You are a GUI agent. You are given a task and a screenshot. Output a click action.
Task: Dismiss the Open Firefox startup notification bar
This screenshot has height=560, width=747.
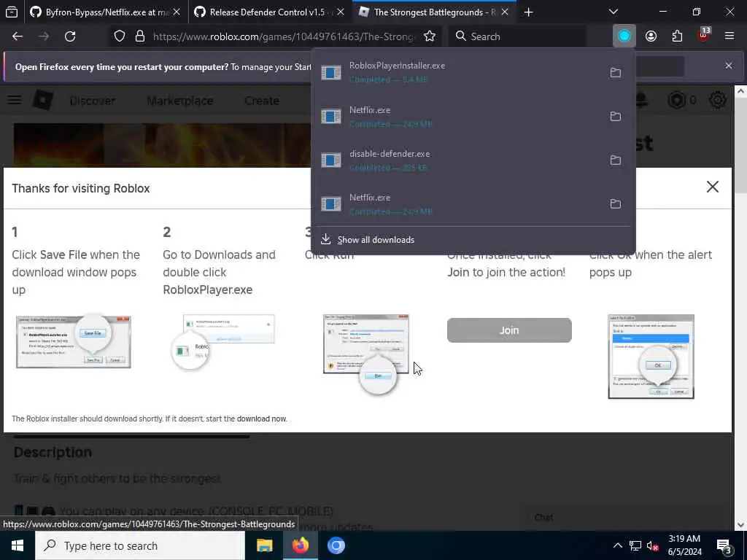click(729, 66)
